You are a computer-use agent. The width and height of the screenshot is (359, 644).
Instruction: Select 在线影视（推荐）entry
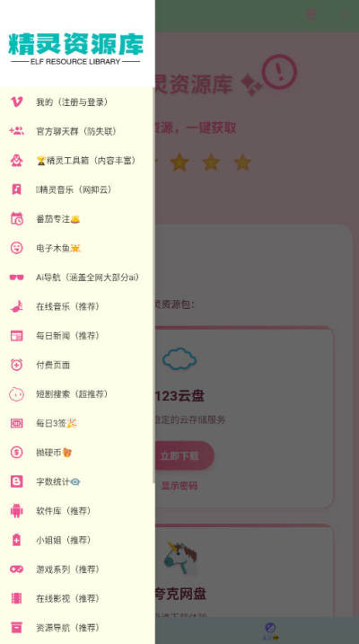77,598
